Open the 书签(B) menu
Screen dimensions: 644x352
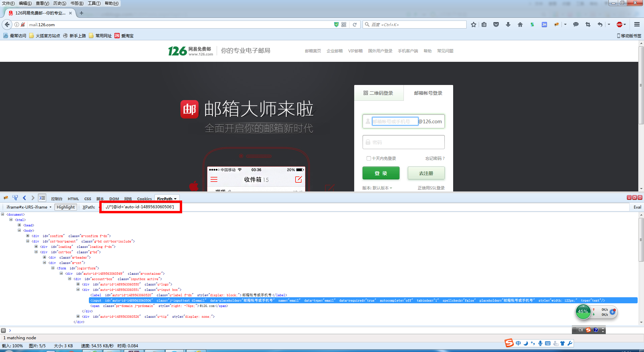tap(77, 3)
